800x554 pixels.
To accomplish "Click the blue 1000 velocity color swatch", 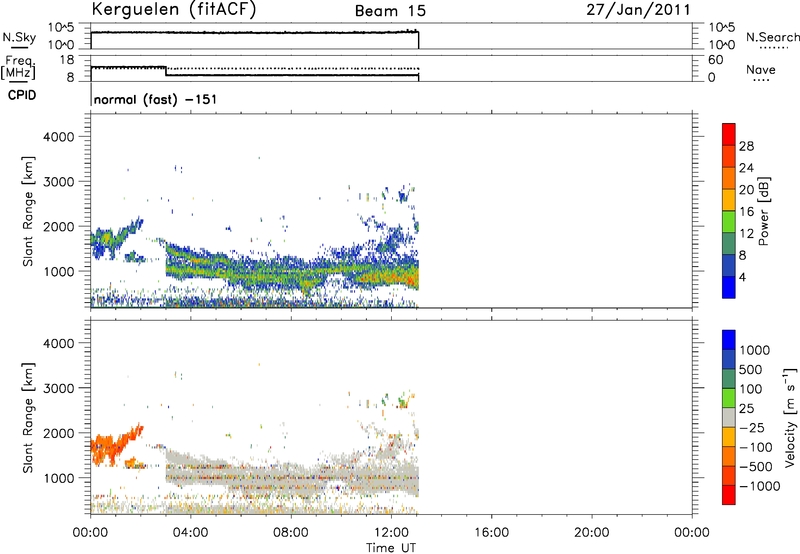I will 729,340.
